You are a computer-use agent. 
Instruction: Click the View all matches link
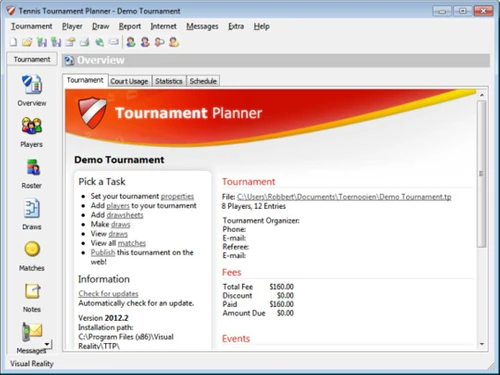point(132,243)
